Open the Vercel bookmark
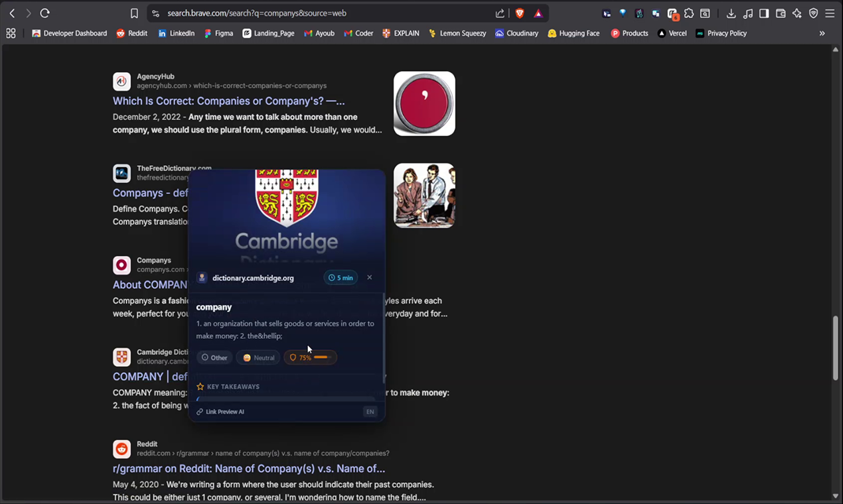 coord(672,33)
